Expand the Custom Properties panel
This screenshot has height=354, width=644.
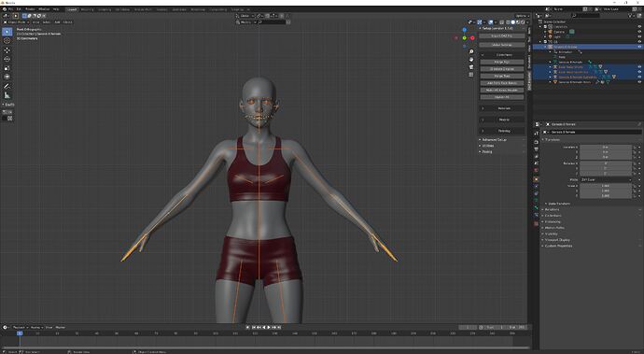coord(557,246)
